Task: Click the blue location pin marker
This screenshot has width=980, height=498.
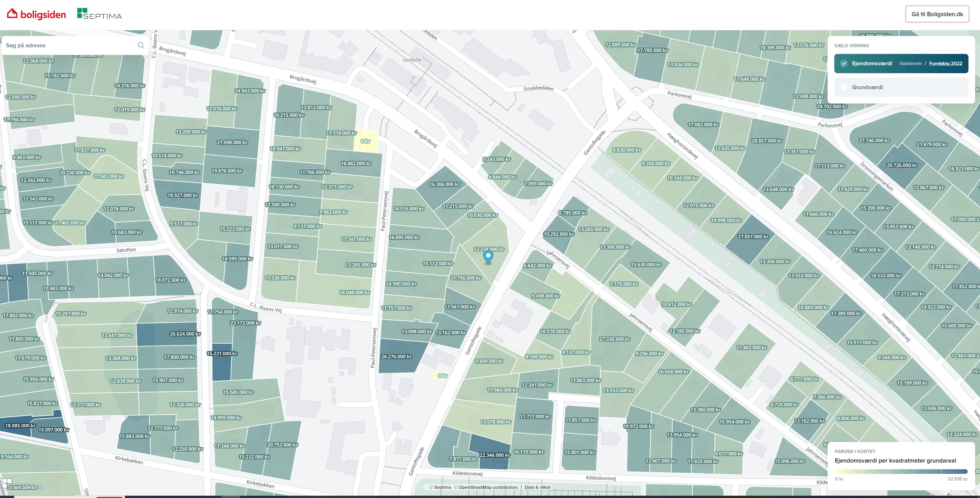Action: pyautogui.click(x=488, y=257)
